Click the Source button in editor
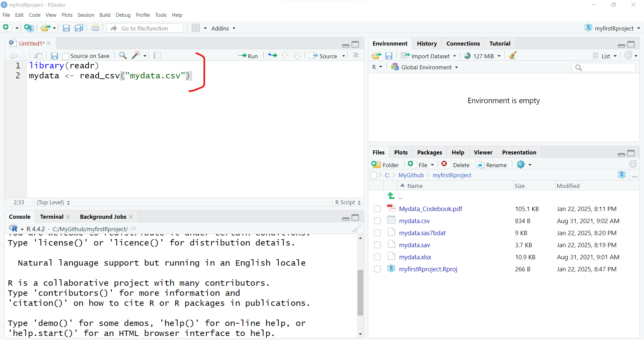The image size is (644, 340). coord(323,56)
